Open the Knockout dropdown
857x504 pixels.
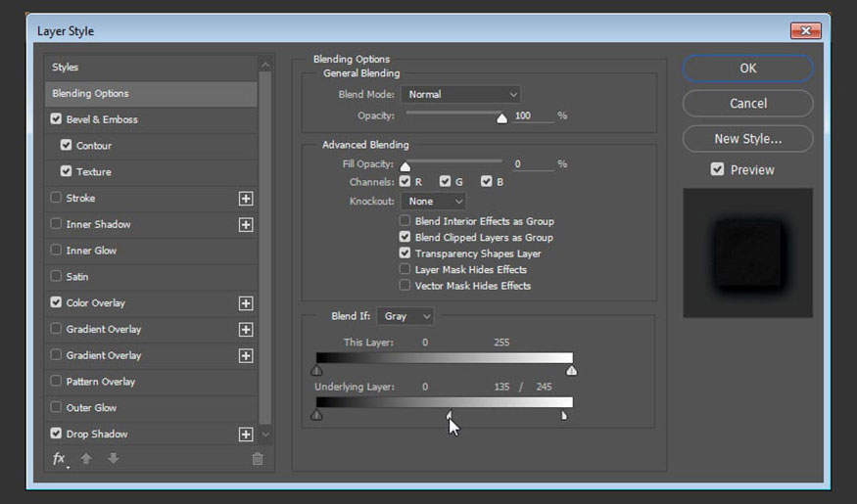(434, 202)
